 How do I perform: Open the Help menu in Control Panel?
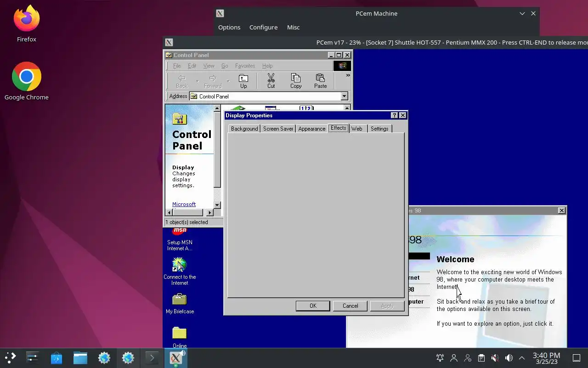coord(267,66)
